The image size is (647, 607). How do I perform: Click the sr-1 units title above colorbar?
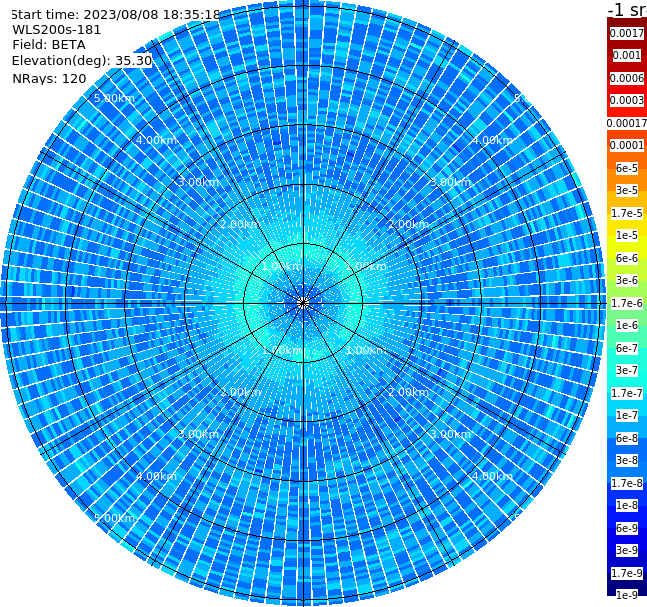627,9
